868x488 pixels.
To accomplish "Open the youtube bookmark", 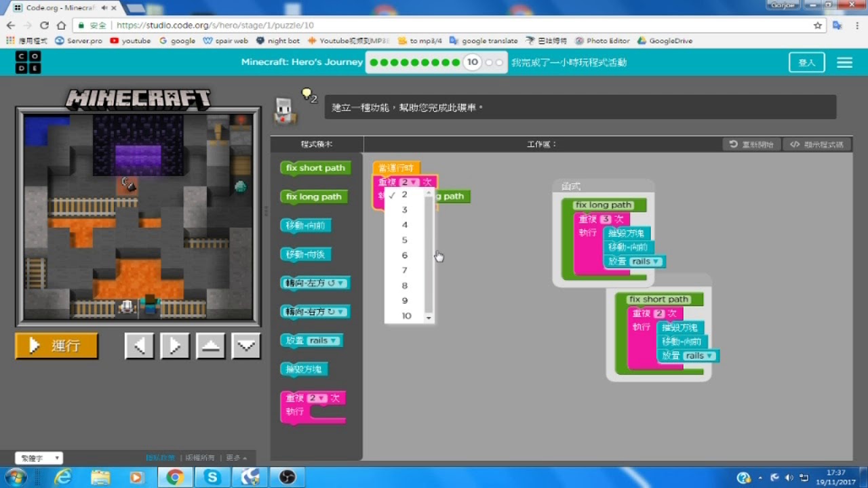I will point(130,41).
